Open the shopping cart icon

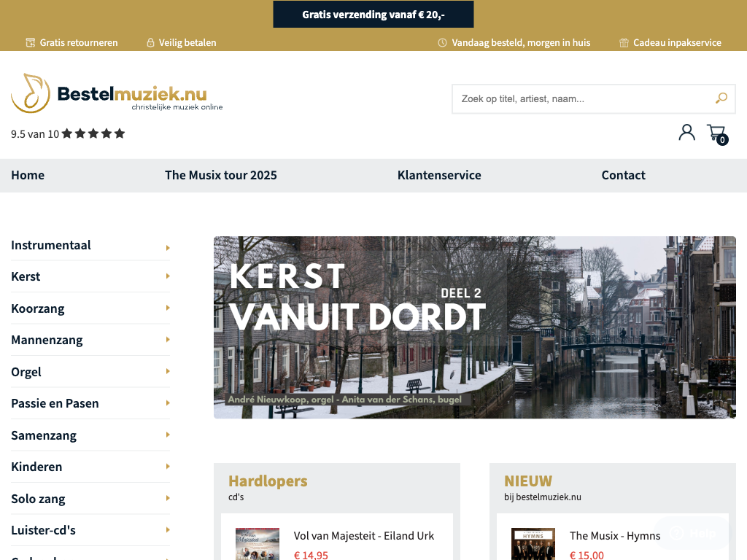pos(716,133)
